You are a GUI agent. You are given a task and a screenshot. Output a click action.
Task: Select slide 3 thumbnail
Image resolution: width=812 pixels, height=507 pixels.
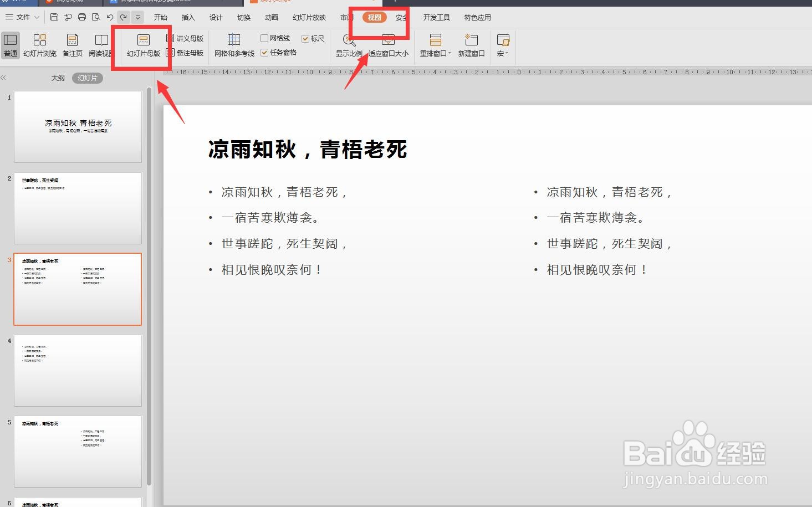pyautogui.click(x=78, y=289)
